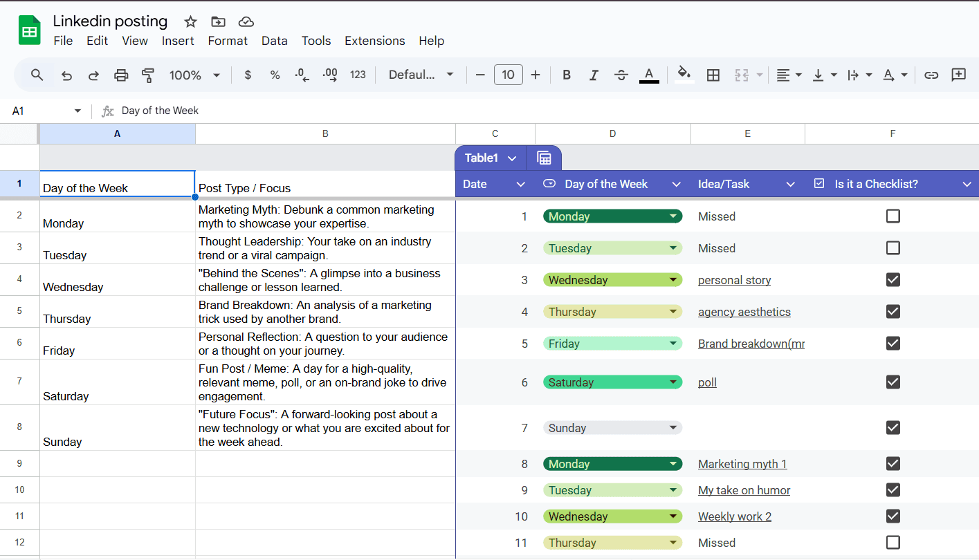
Task: Decrease decimal places
Action: 302,75
